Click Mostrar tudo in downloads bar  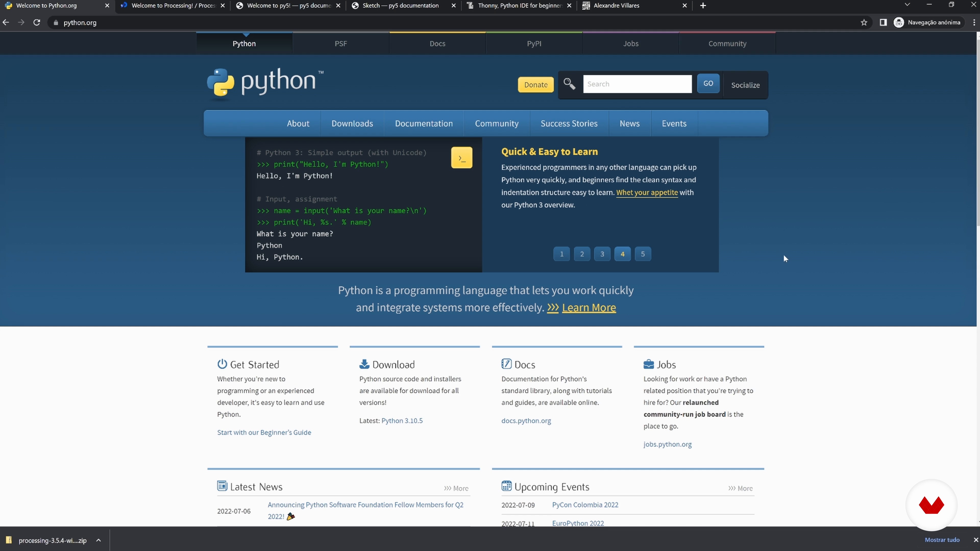(942, 540)
